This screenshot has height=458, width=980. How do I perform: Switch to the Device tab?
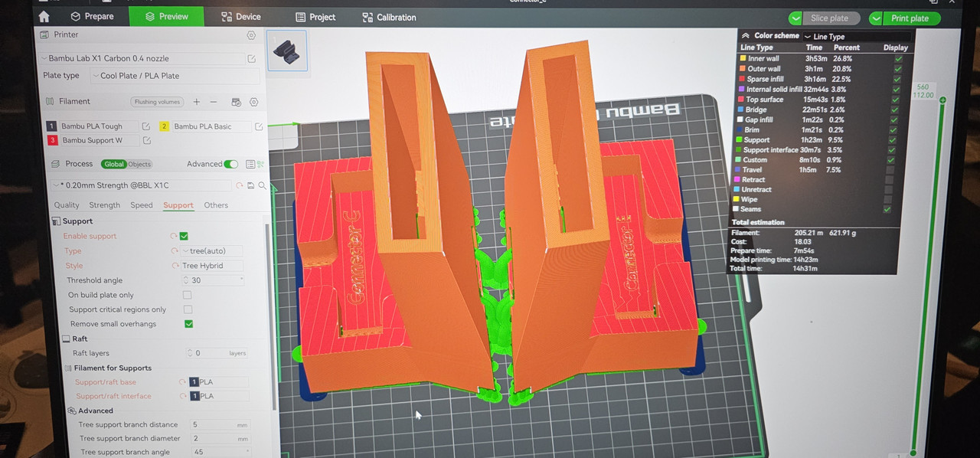(240, 17)
